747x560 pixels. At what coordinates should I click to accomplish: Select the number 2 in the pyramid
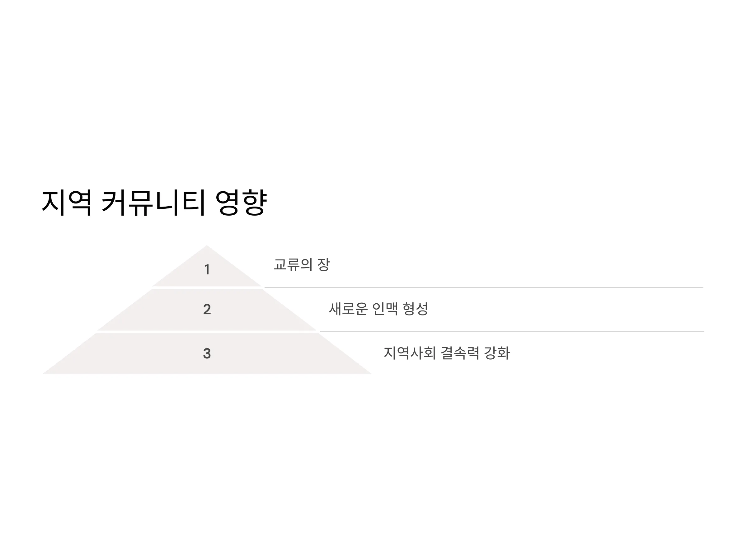(207, 309)
